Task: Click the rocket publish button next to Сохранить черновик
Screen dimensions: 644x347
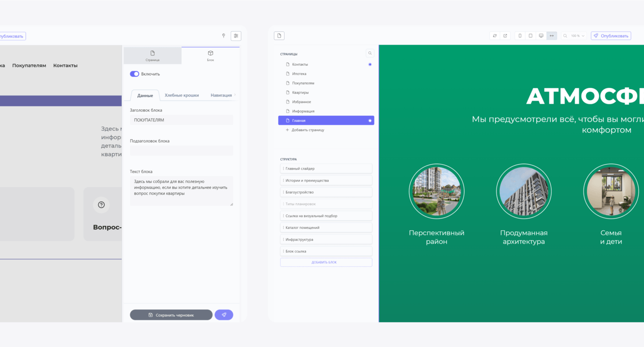Action: [224, 315]
